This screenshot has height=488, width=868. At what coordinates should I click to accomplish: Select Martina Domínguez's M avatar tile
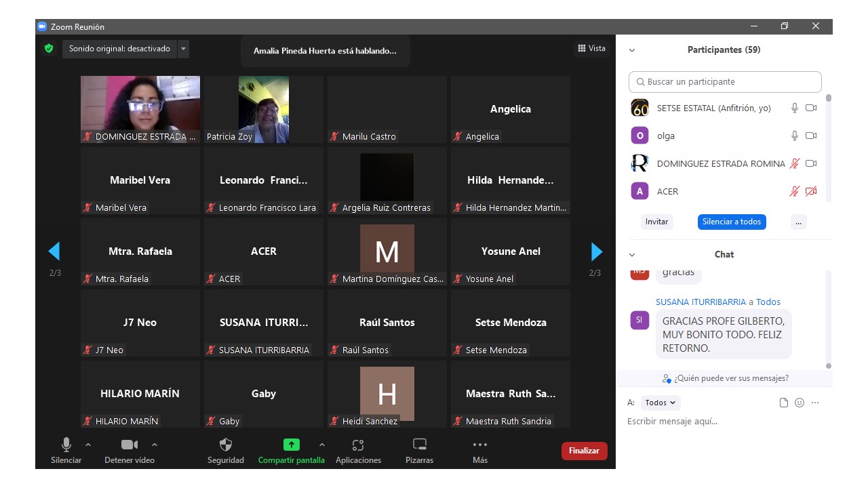pos(387,251)
